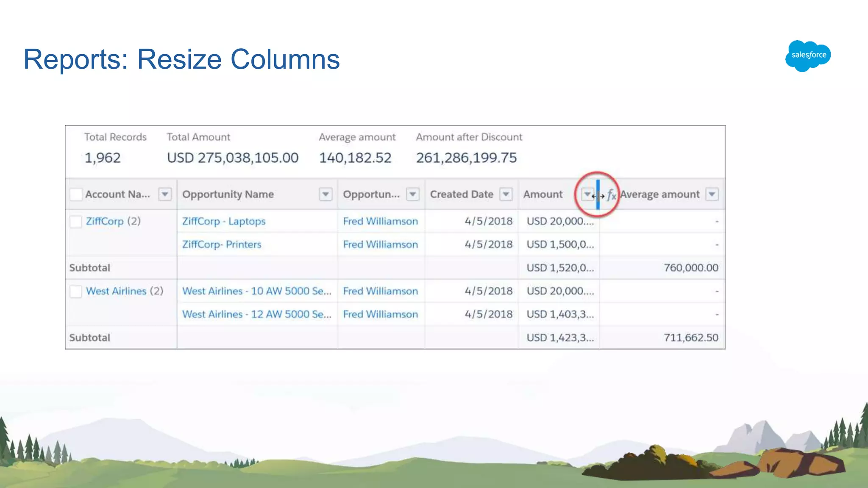Click the subtotal value 711,662.50

pyautogui.click(x=691, y=338)
